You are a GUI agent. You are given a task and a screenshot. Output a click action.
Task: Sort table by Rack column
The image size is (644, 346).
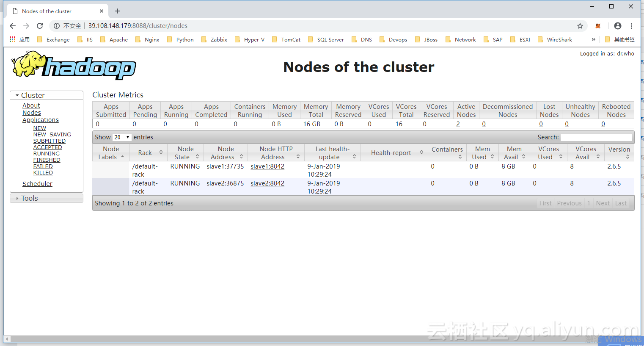(148, 153)
